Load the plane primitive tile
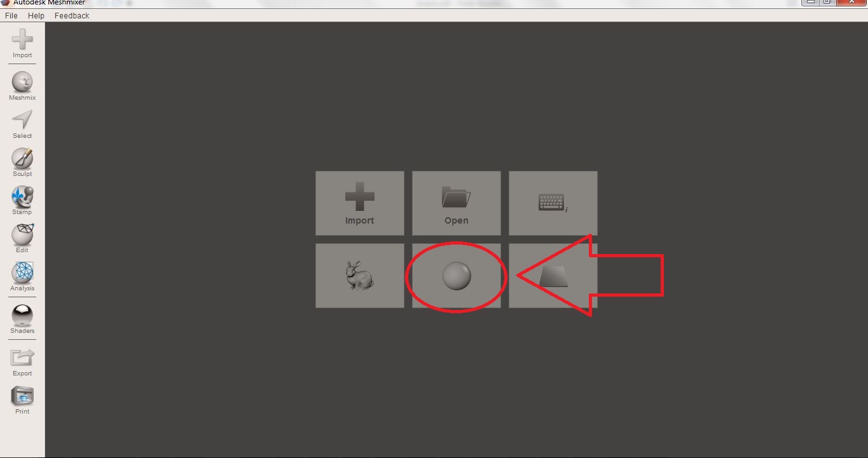 click(553, 276)
